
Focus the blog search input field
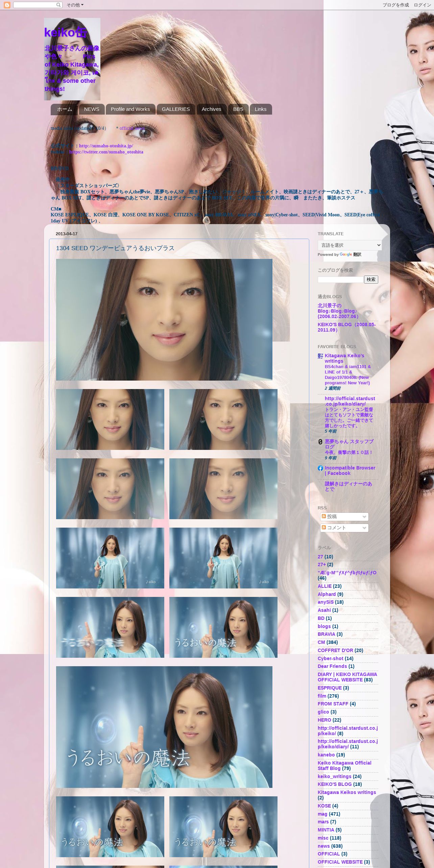[x=340, y=280]
